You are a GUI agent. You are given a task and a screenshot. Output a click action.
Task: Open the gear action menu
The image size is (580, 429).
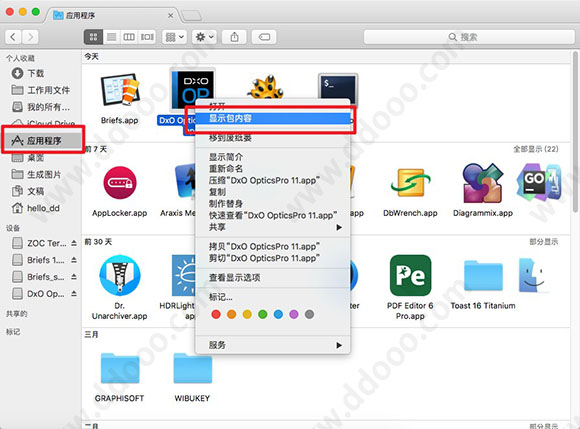[x=204, y=37]
